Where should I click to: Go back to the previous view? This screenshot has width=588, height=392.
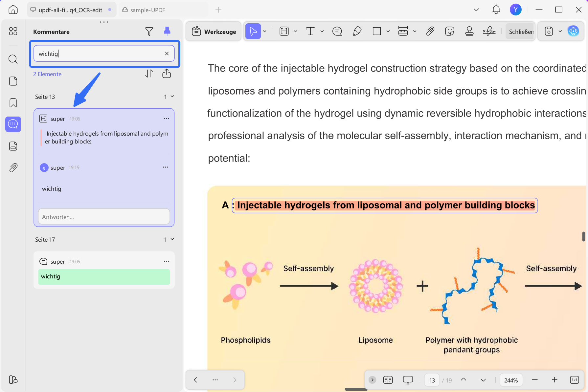195,380
